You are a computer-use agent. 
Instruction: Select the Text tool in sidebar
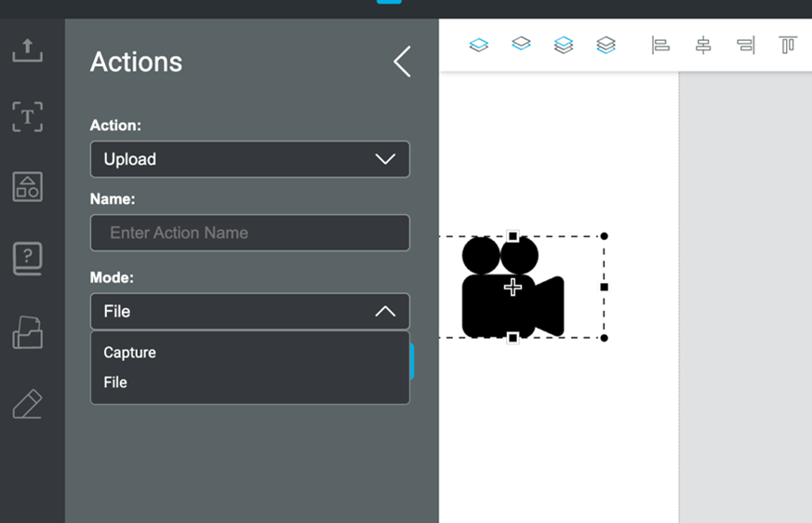pos(28,117)
